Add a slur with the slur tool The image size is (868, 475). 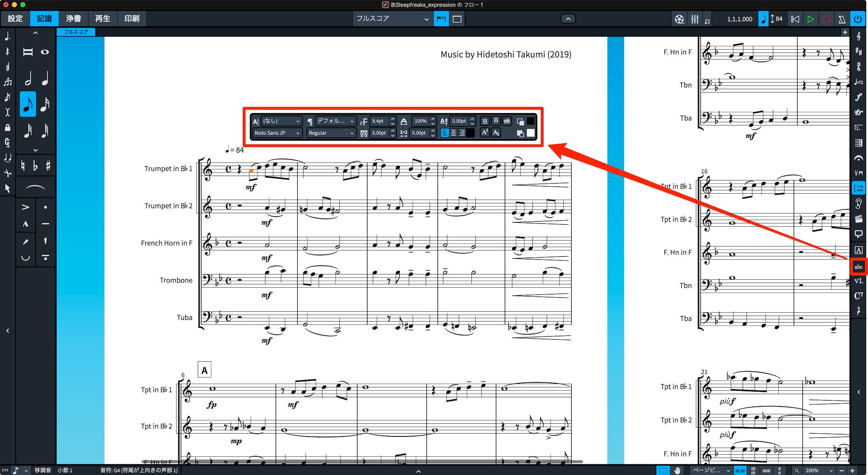pos(36,187)
